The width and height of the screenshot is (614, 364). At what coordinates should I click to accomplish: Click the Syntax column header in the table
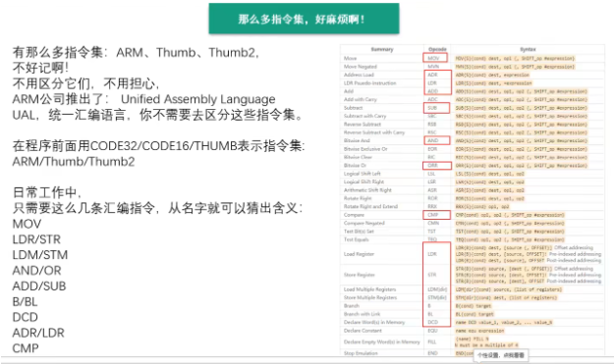coord(528,49)
